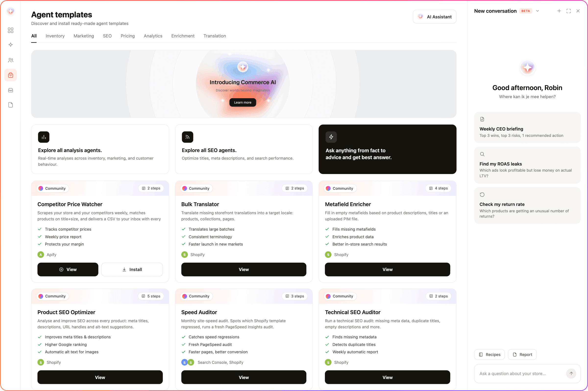588x391 pixels.
Task: Click the 5 steps badge on Product SEO Optimizer
Action: 151,296
